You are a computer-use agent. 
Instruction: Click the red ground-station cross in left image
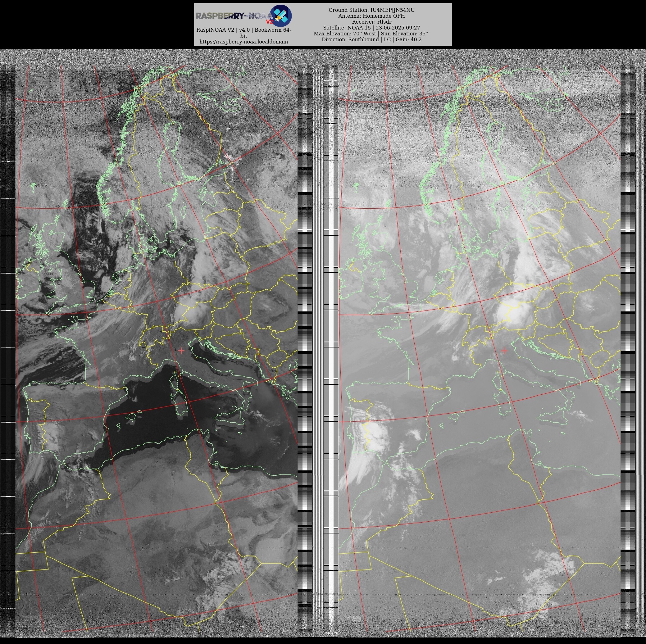(181, 351)
